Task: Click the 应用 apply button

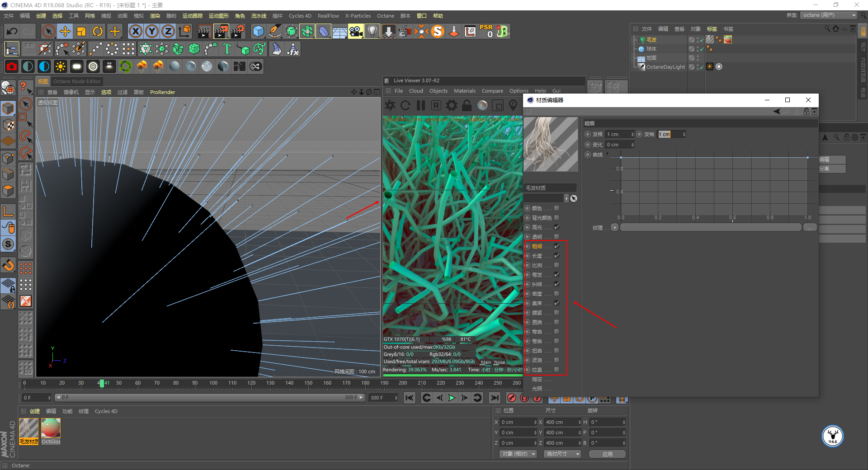Action: coord(607,454)
